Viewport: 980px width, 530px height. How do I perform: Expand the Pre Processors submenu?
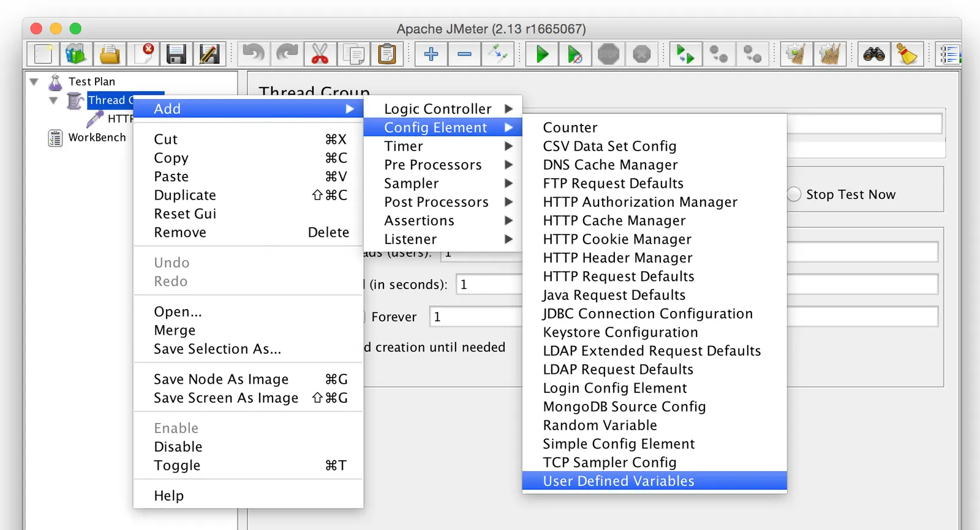click(442, 165)
